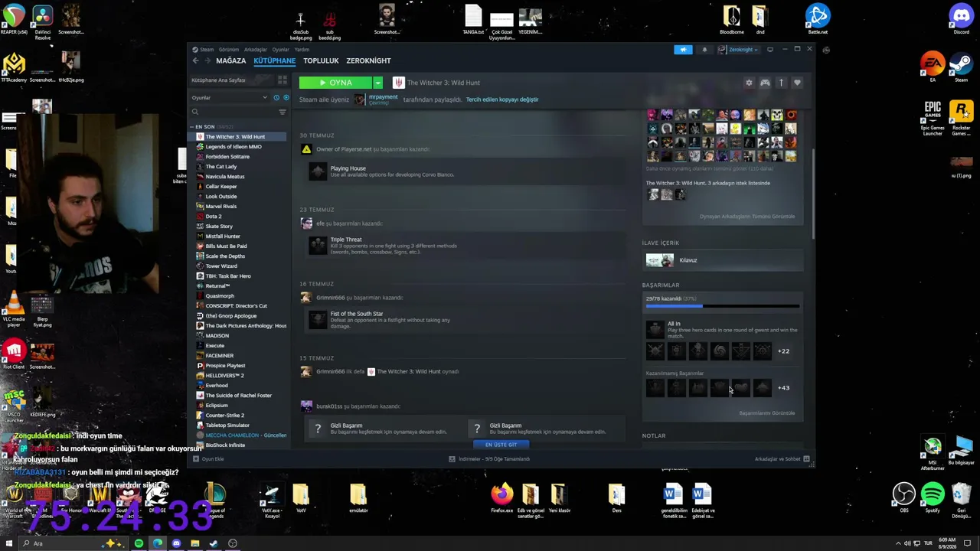
Task: Open Epic Games Launcher desktop shortcut
Action: tap(933, 119)
